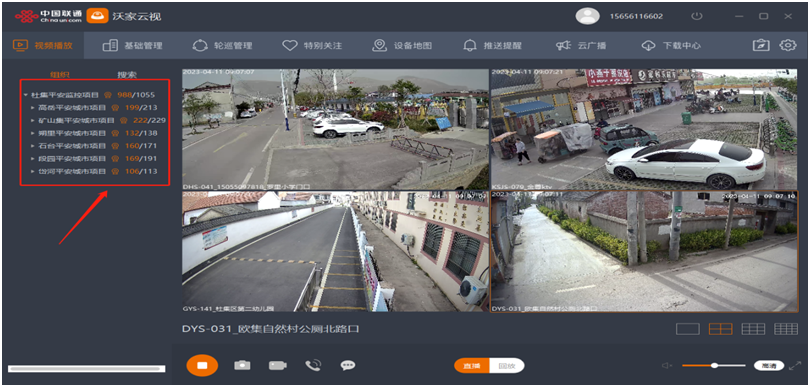Expand the project node with 106/113

[33, 171]
